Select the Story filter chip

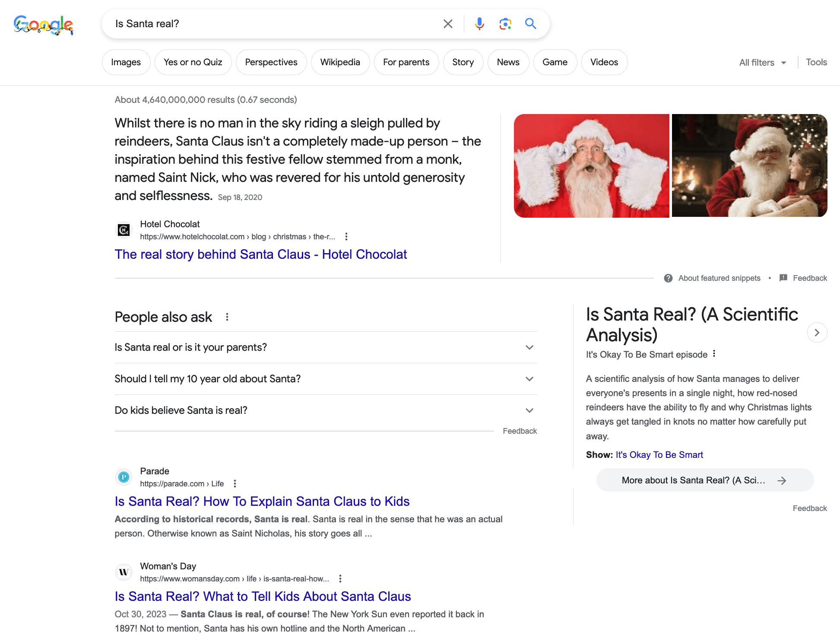463,62
